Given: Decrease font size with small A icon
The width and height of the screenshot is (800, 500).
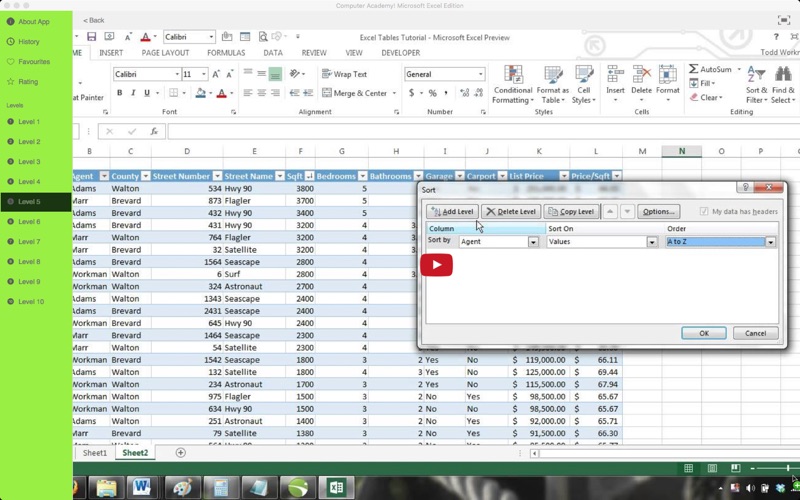Looking at the screenshot, I should (x=230, y=74).
